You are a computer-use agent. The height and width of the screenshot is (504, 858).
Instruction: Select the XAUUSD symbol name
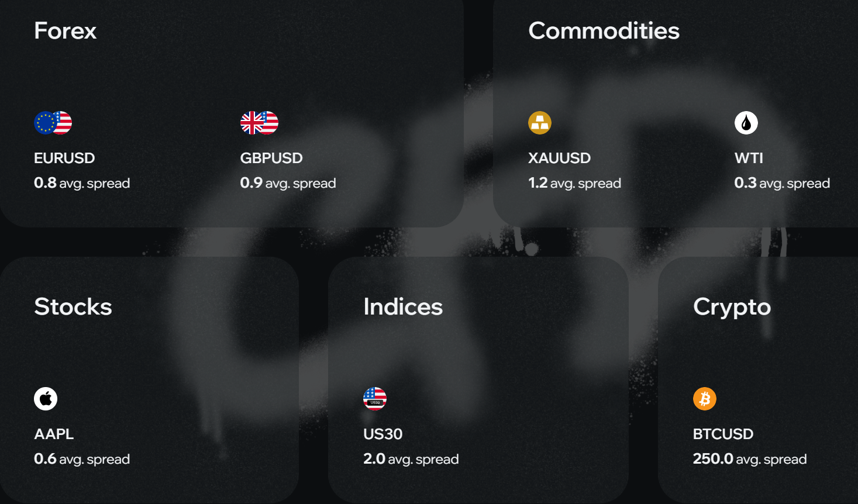(x=559, y=158)
